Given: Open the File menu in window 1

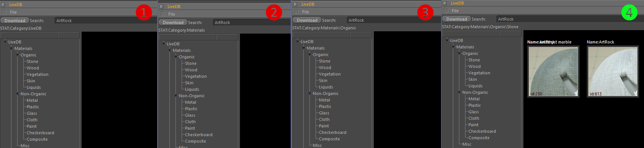Looking at the screenshot, I should (13, 12).
